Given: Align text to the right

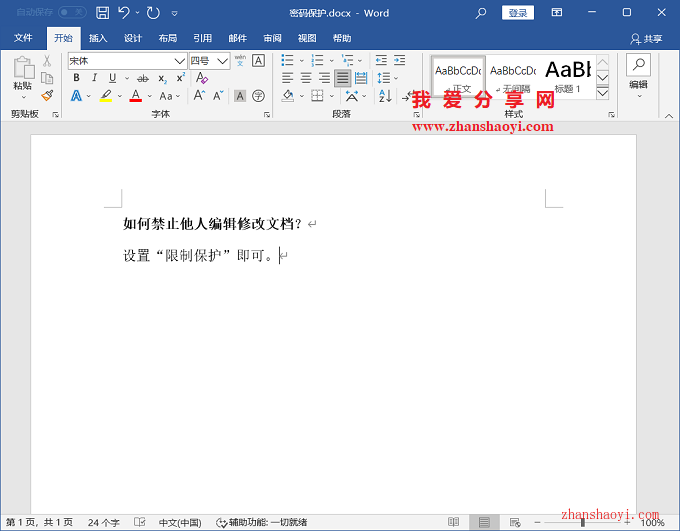Looking at the screenshot, I should pyautogui.click(x=324, y=78).
